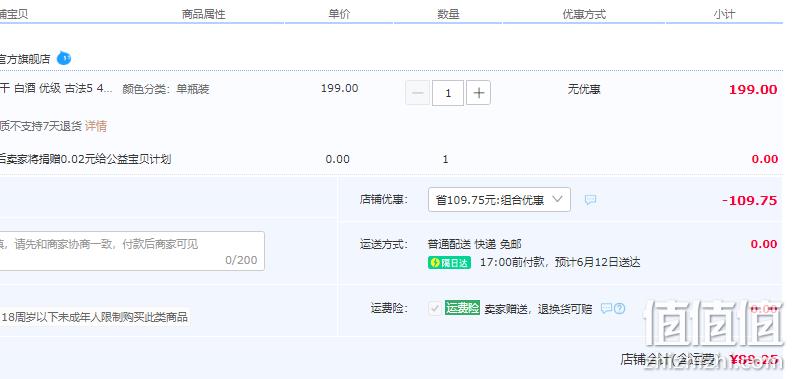
Task: Open the 详情 link for return policy
Action: coord(96,126)
